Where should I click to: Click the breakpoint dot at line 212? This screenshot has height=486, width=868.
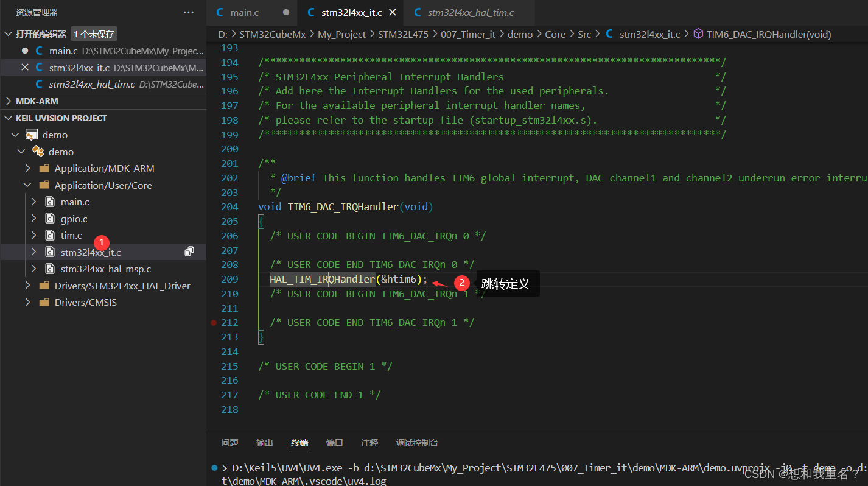tap(214, 322)
